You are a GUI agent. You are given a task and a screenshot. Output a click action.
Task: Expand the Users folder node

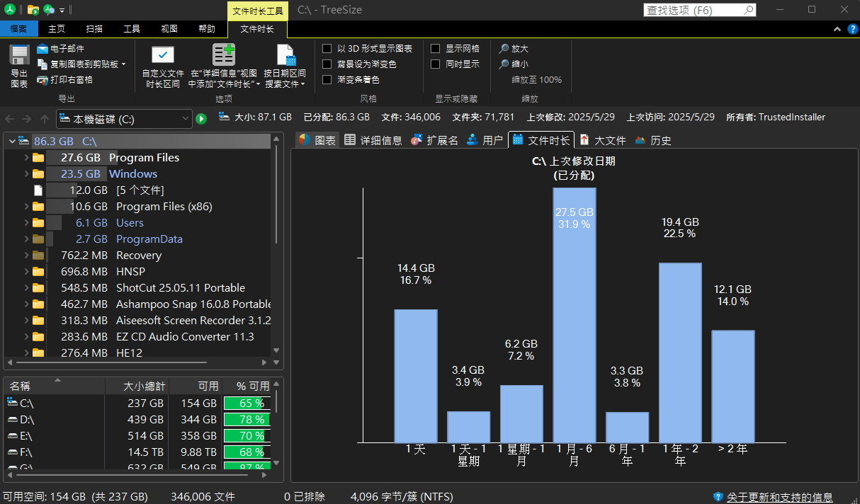26,222
